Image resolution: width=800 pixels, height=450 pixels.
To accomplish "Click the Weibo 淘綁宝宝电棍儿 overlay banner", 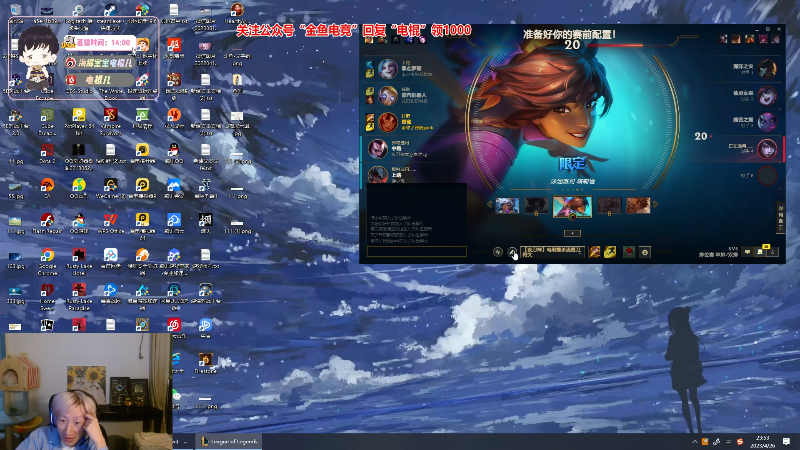I will click(x=100, y=63).
